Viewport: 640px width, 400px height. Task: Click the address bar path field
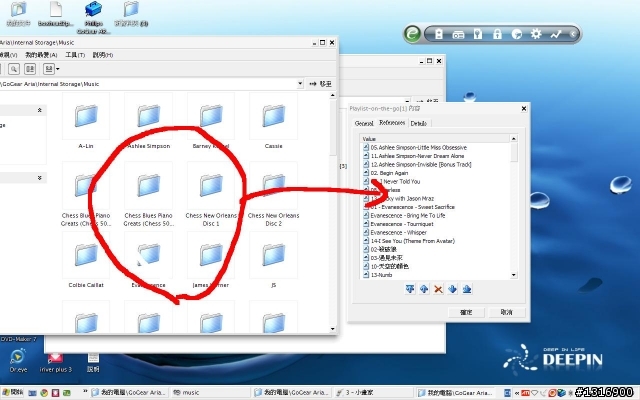click(149, 84)
